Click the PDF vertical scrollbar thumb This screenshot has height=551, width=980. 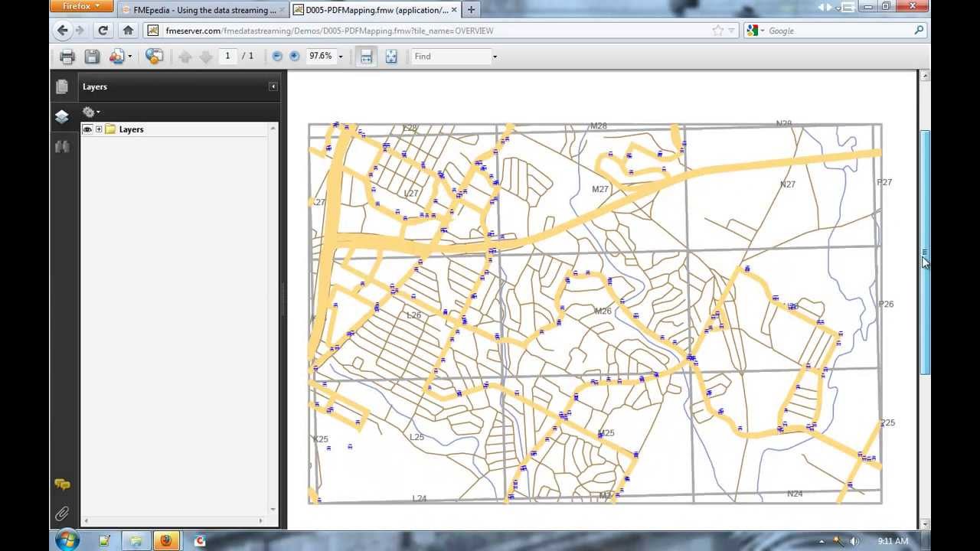point(925,253)
